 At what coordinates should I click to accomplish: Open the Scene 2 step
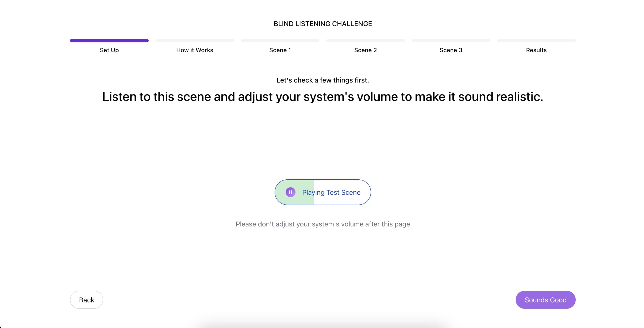(x=366, y=50)
